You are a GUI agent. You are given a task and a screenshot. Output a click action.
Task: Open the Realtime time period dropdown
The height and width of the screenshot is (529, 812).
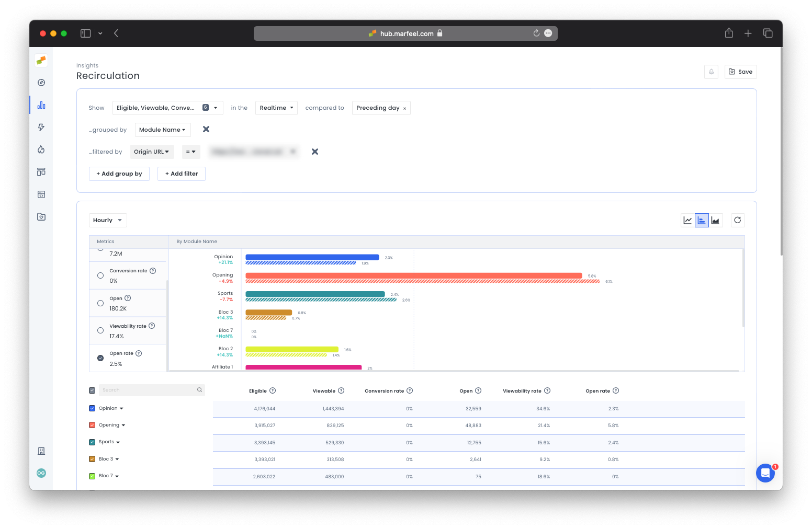pyautogui.click(x=276, y=108)
